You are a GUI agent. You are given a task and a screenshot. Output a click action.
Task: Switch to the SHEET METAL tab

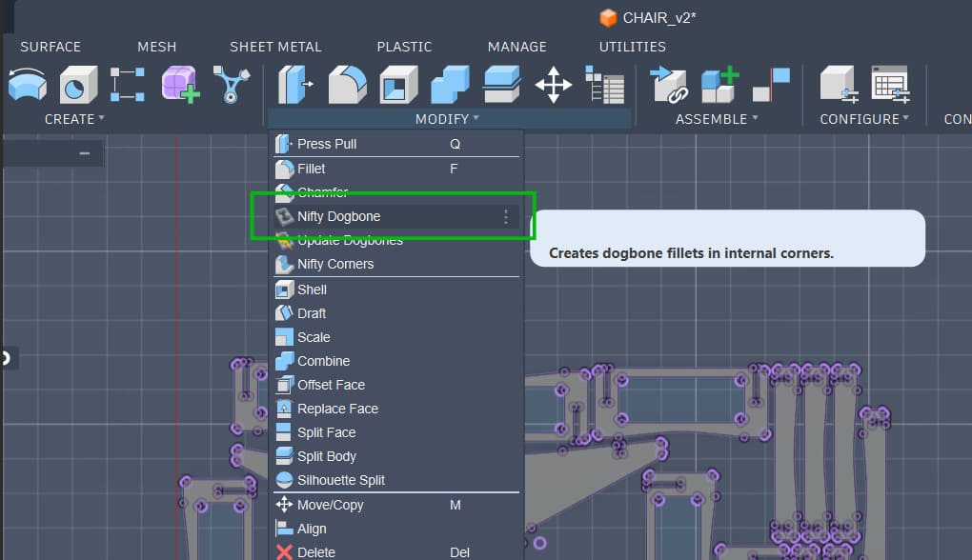pyautogui.click(x=275, y=47)
